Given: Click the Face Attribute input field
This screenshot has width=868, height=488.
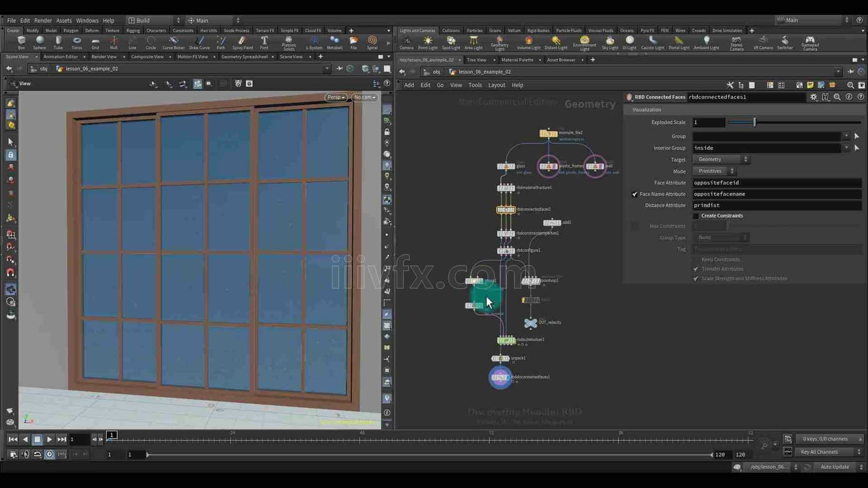Looking at the screenshot, I should pyautogui.click(x=777, y=183).
